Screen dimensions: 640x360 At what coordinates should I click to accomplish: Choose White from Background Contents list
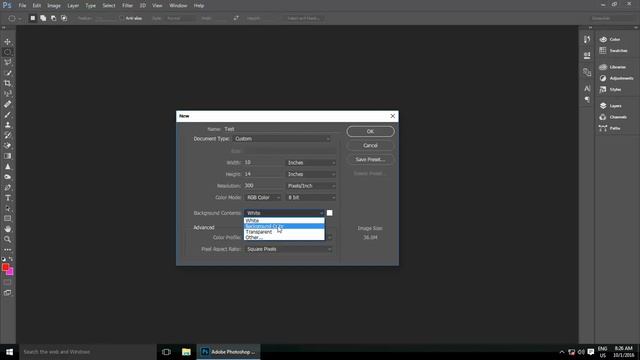[x=284, y=220]
